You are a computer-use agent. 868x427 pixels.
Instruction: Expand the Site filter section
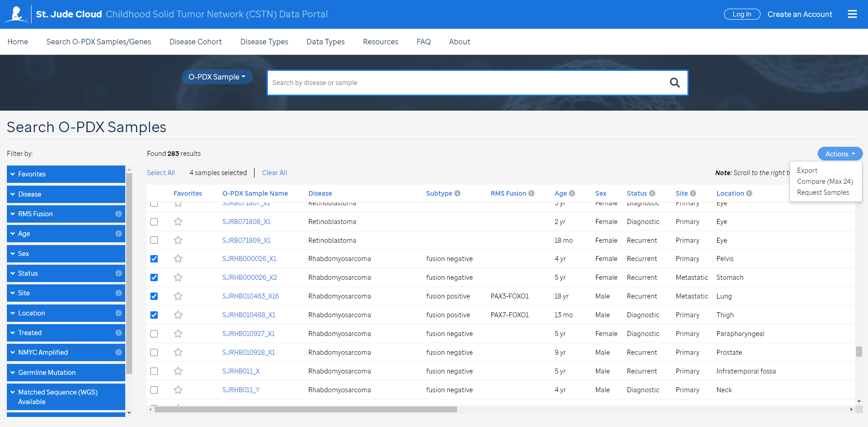click(x=66, y=293)
